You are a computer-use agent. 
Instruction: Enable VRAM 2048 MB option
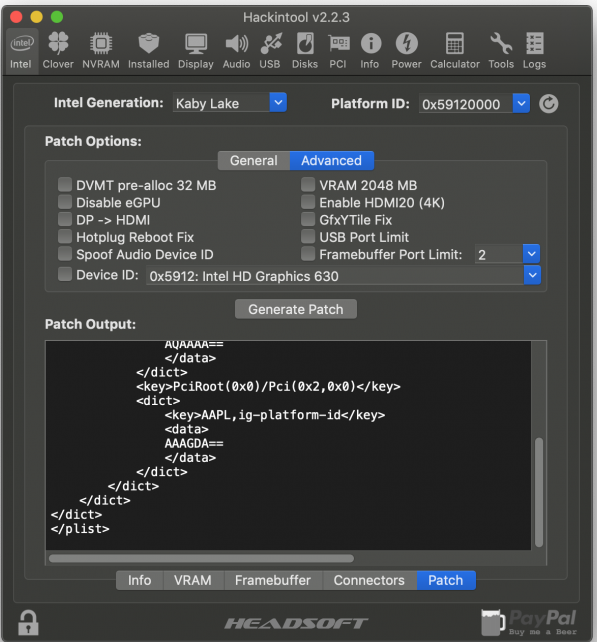point(308,185)
